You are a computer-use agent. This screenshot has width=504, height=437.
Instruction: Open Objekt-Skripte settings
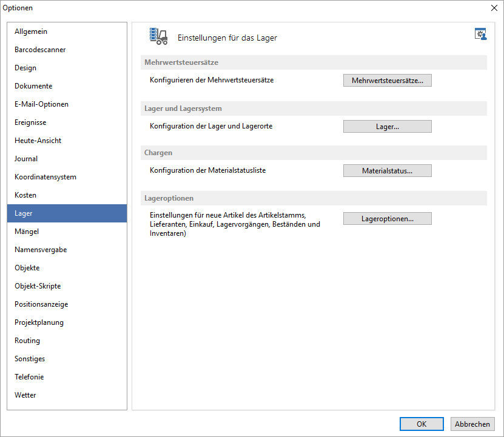tap(67, 286)
